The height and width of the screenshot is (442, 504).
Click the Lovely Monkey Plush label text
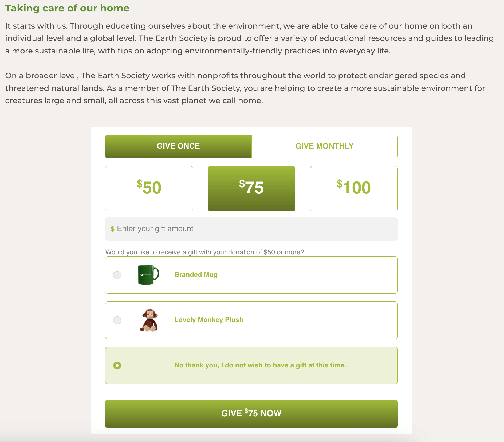click(x=209, y=320)
